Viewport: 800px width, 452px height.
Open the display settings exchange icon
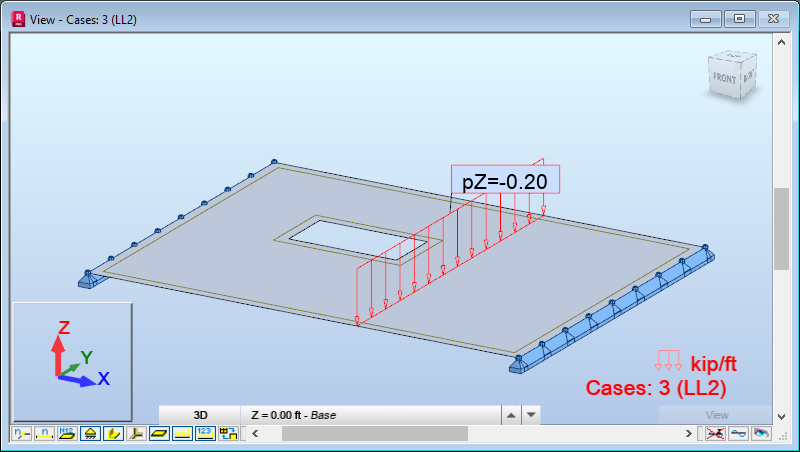pos(228,434)
